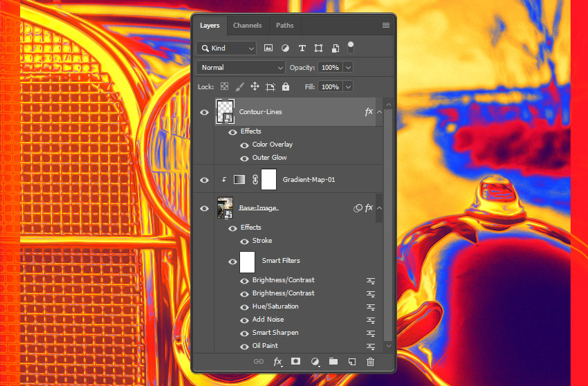Add a layer mask
The image size is (588, 386).
(x=295, y=361)
